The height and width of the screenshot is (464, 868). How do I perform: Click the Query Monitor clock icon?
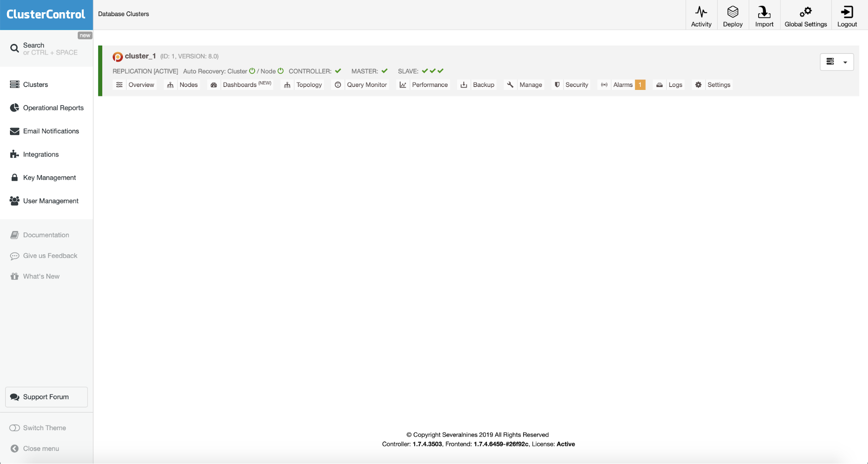point(338,85)
